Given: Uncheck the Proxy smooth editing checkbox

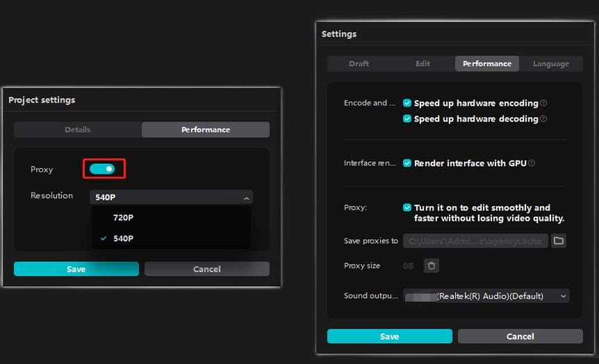Looking at the screenshot, I should coord(407,208).
